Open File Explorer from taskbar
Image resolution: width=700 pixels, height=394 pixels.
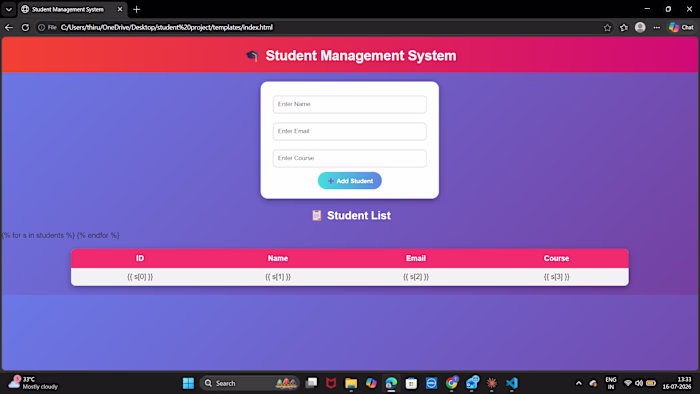351,383
